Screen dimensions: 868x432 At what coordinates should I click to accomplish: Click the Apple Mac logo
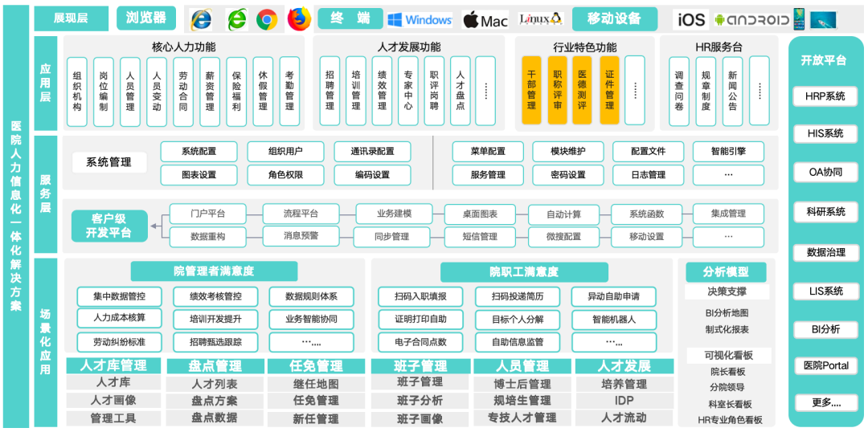coord(485,20)
